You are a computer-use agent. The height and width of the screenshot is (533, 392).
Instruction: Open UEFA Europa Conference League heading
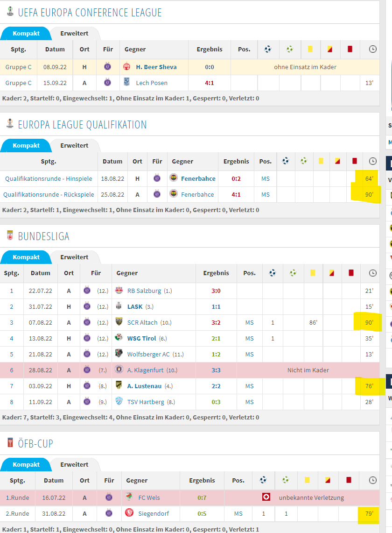pos(90,13)
